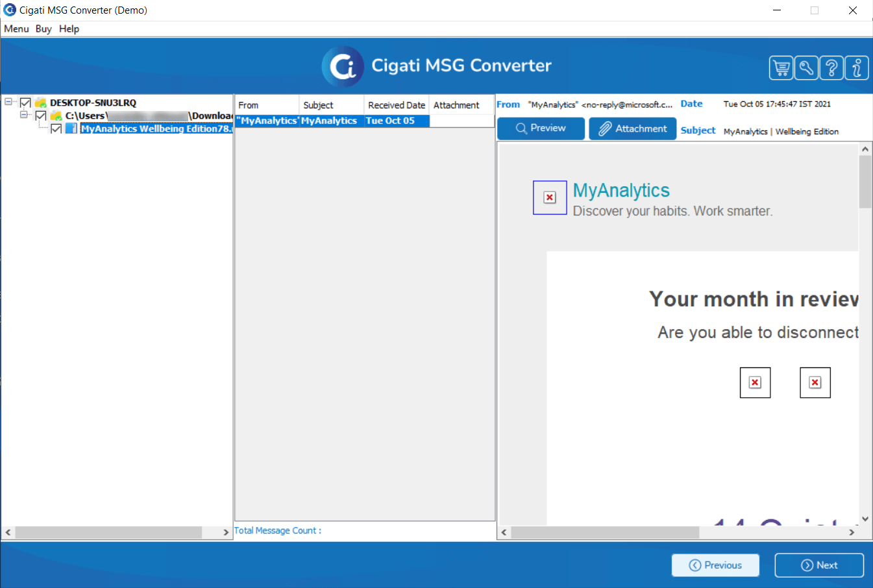
Task: Open the question mark help icon
Action: pos(831,67)
